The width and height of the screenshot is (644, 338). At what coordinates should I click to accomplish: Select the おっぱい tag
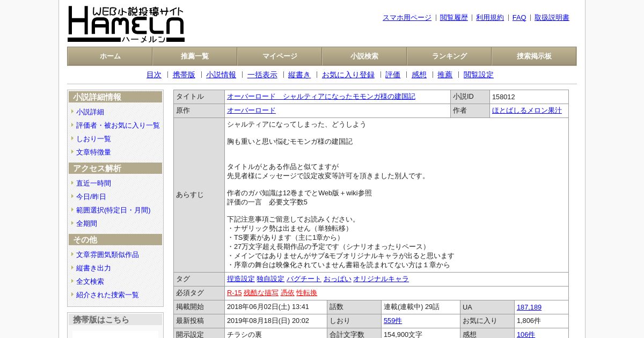click(x=338, y=279)
